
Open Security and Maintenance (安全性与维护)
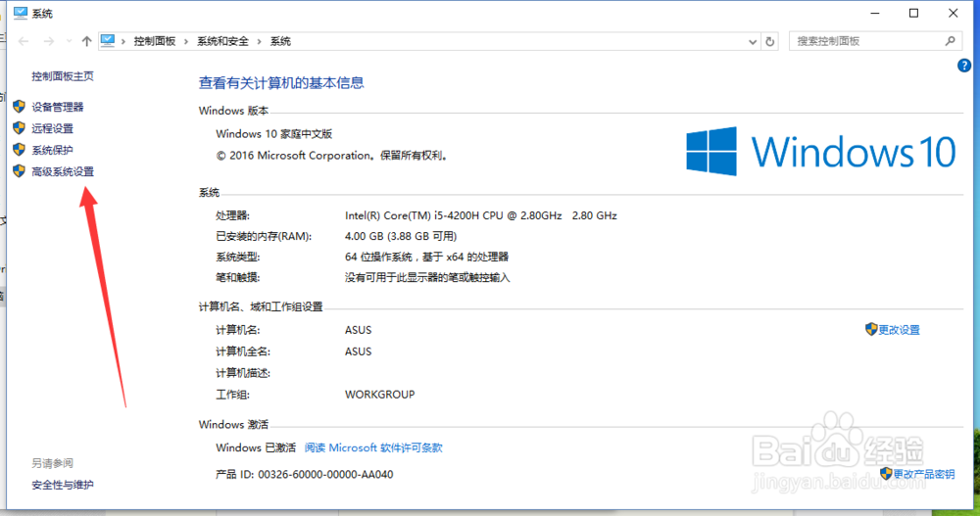click(x=63, y=485)
